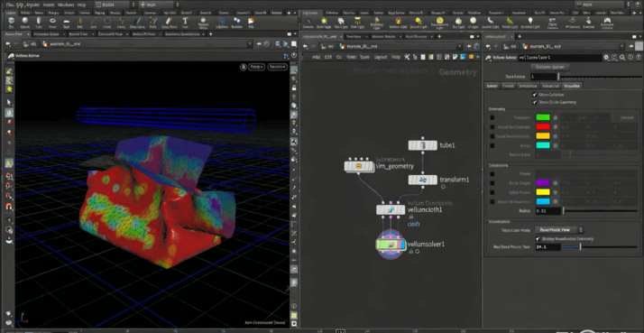The image size is (644, 333).
Task: Open the No cam viewport menu
Action: pos(278,67)
